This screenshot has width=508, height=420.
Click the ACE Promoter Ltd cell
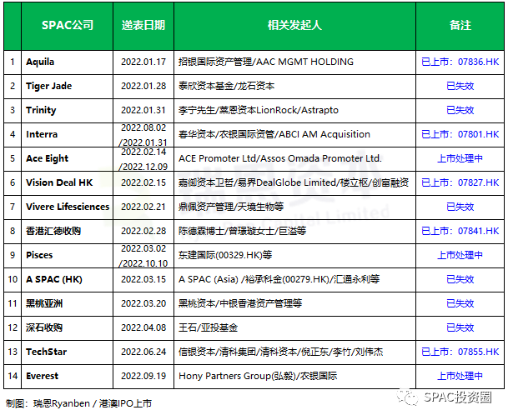294,159
